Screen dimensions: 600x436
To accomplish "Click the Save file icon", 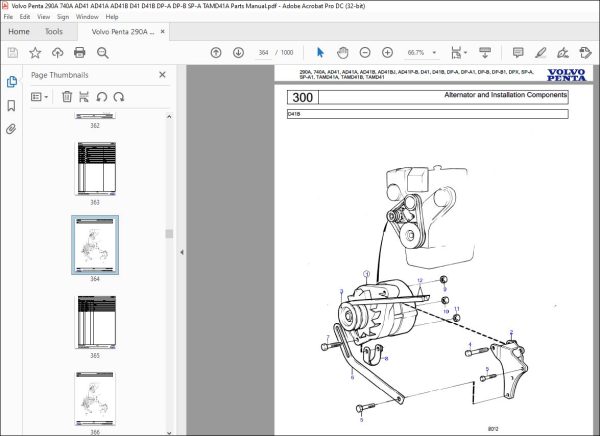I will coord(13,52).
